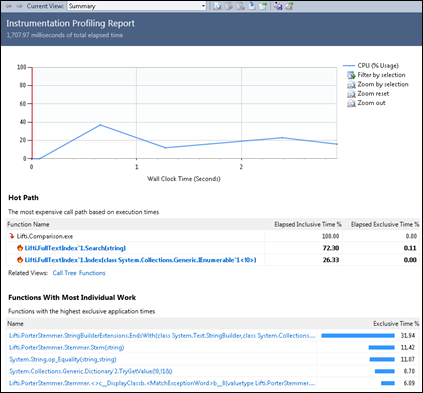The height and width of the screenshot is (393, 423).
Task: Open System.String.op_Equality function entry
Action: click(63, 360)
